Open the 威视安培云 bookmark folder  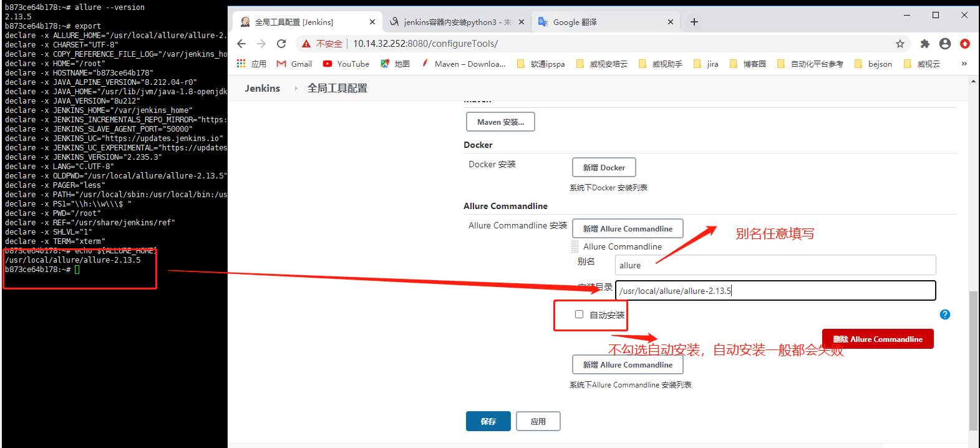[602, 64]
